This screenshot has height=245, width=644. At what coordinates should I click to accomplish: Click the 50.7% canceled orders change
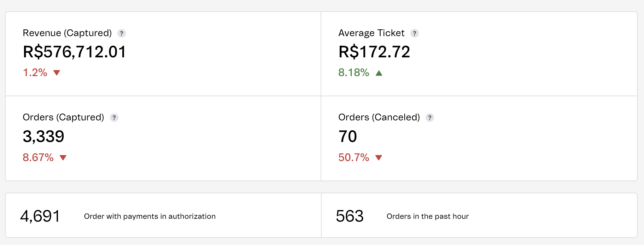point(353,158)
